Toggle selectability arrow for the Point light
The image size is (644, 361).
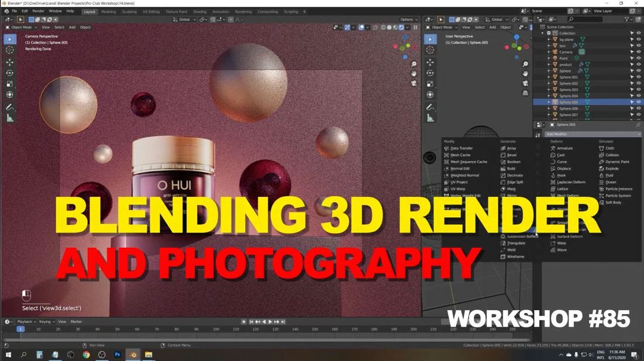632,58
